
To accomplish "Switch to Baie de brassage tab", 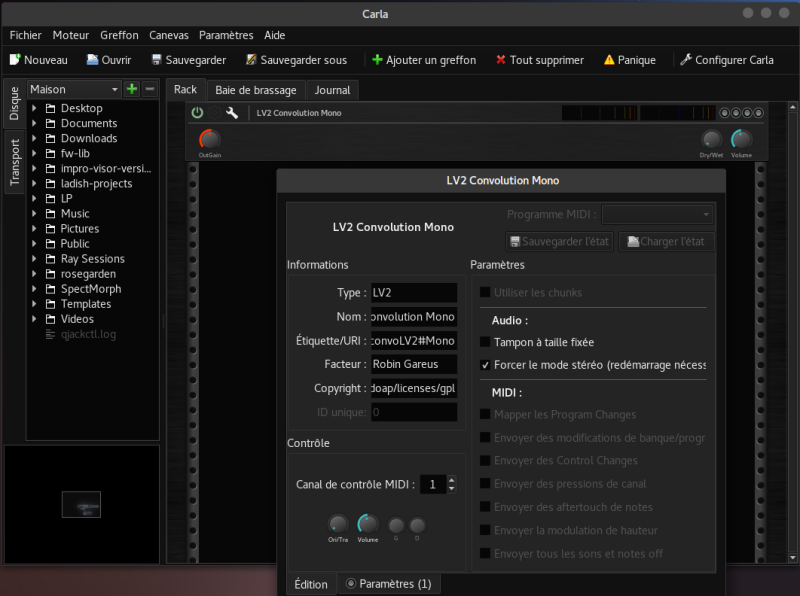I will 254,90.
